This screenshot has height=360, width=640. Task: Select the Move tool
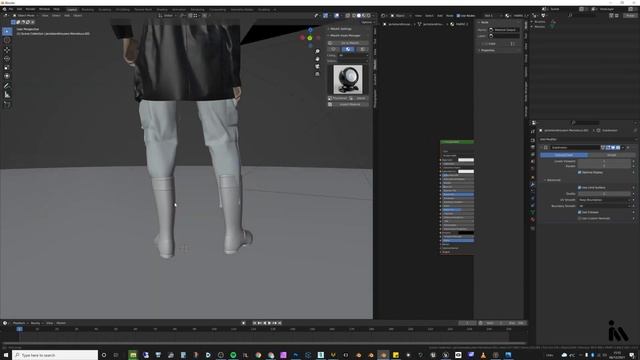click(x=7, y=50)
